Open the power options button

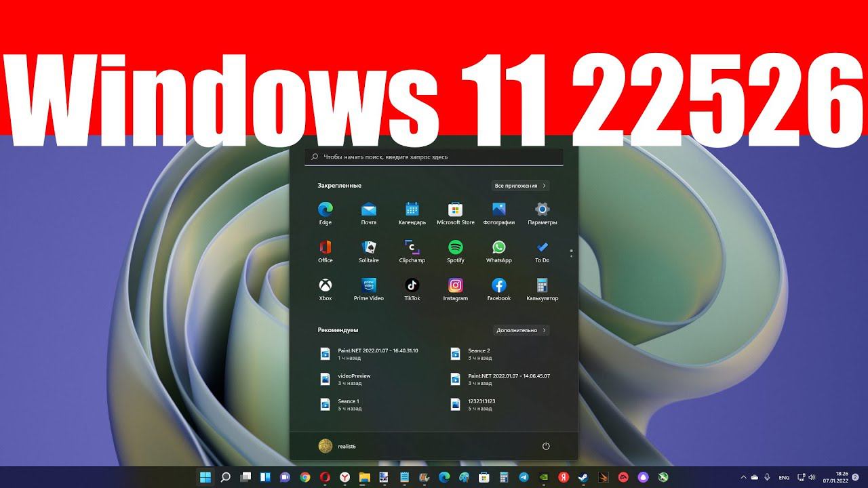click(x=546, y=446)
